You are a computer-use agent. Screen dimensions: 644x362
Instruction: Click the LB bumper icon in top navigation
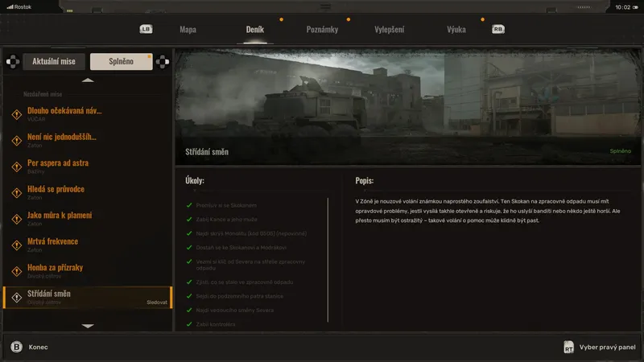coord(146,30)
